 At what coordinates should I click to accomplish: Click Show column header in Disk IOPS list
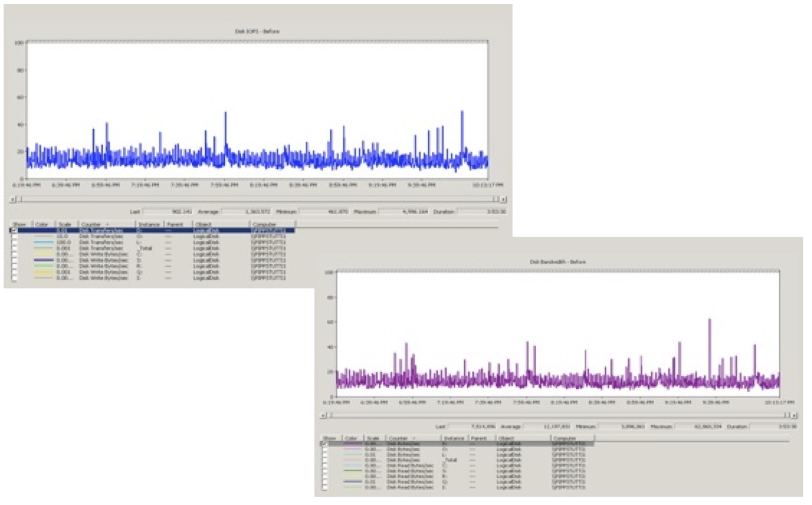coord(21,224)
